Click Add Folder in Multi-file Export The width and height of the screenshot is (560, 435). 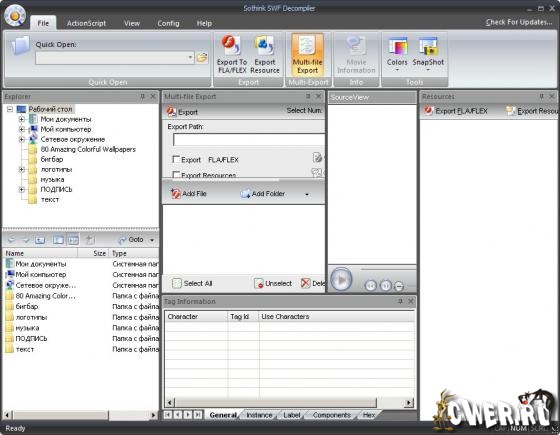(x=263, y=194)
